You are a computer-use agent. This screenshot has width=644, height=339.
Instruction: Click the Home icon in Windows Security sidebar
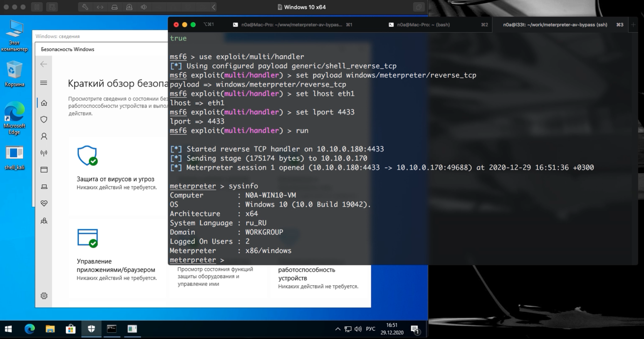[x=44, y=103]
